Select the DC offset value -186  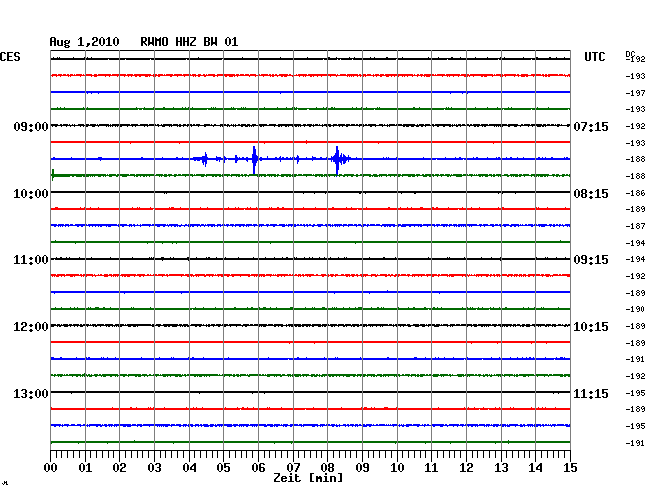(635, 193)
